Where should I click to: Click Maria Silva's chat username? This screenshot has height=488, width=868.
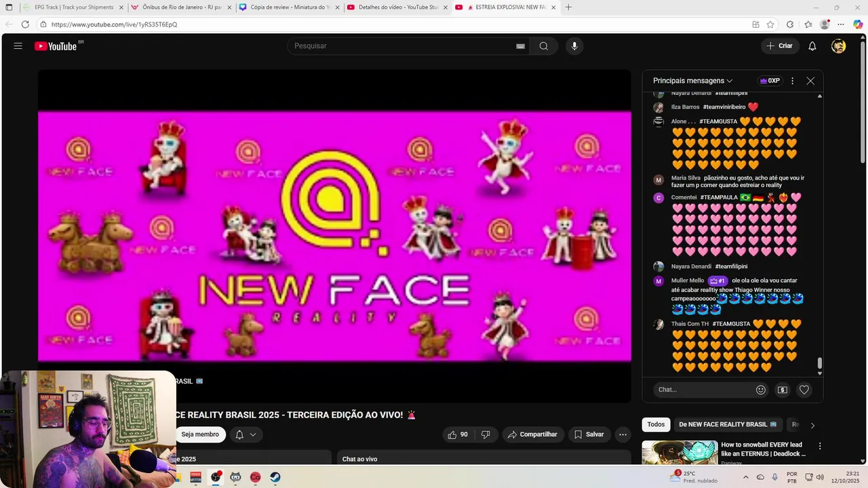pos(686,178)
